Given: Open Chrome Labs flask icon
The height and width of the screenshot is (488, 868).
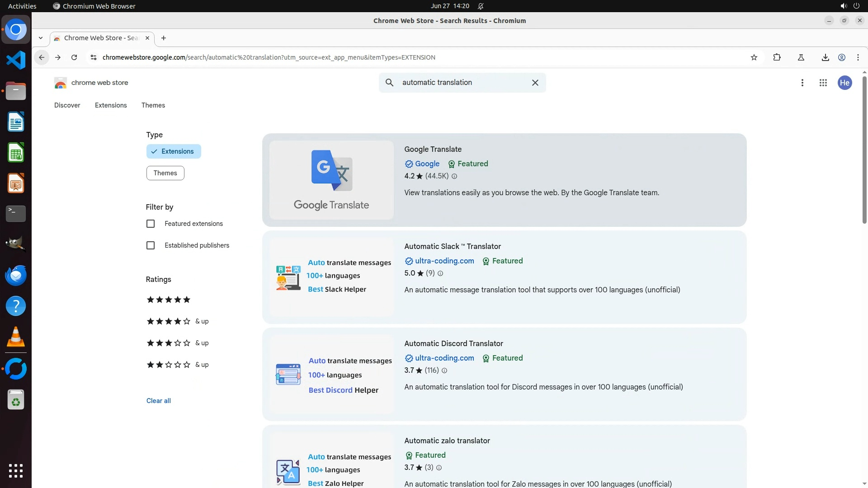Looking at the screenshot, I should (x=801, y=57).
